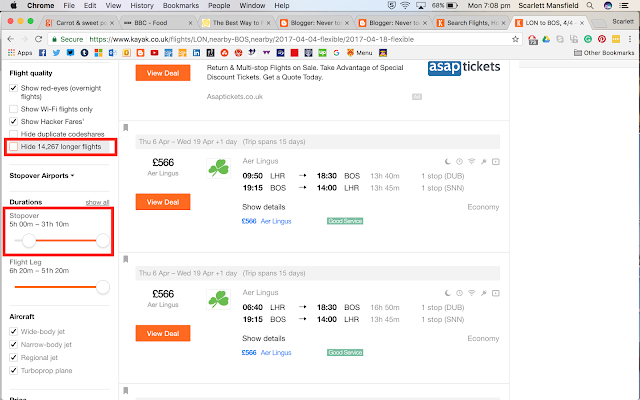Reload the Kayak page
Screen dimensions: 640x400
click(x=38, y=39)
